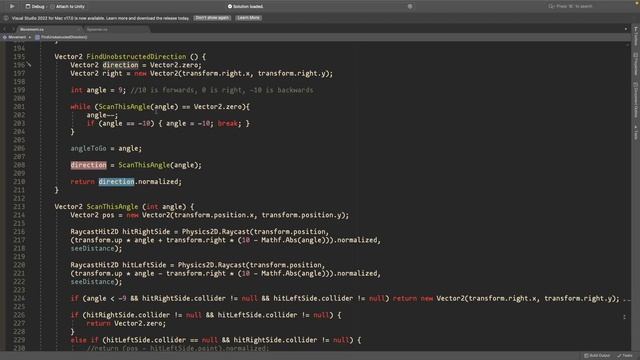Click the highlighted 'direction' on line 208
The image size is (640, 360).
pos(88,165)
